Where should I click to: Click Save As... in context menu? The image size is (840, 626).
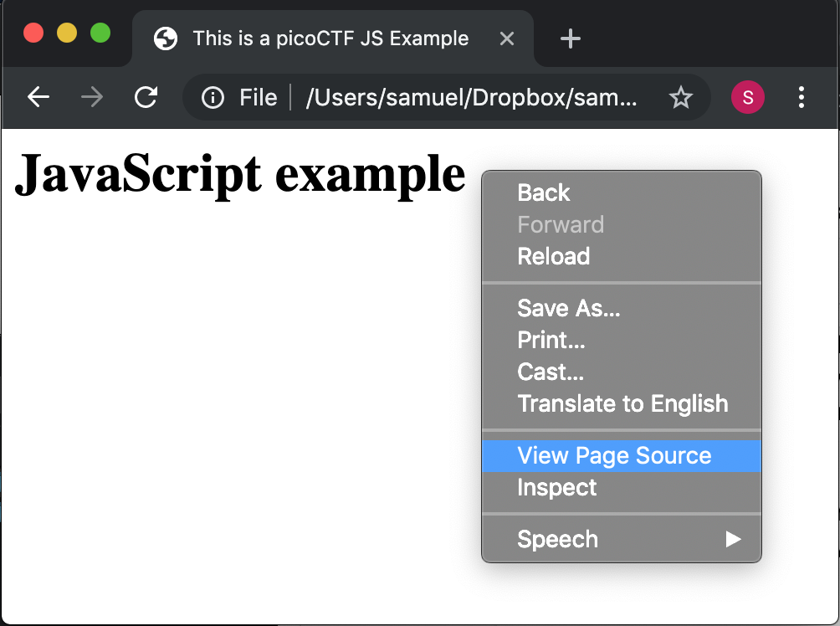point(569,309)
